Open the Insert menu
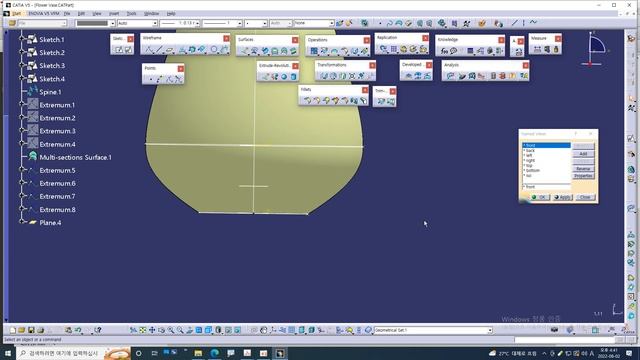 coord(114,13)
